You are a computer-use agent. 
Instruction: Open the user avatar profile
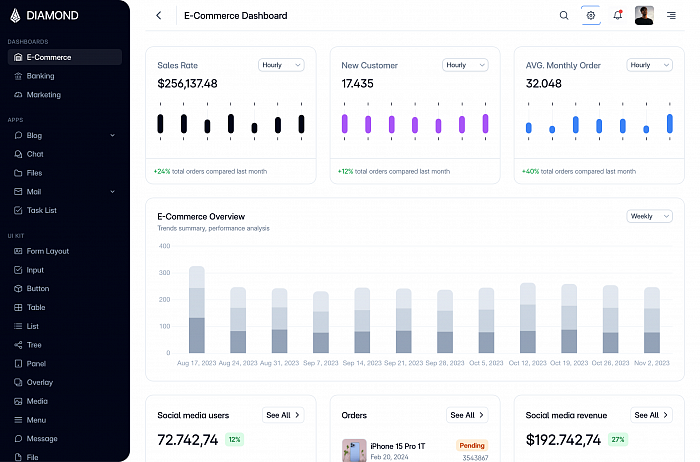644,16
